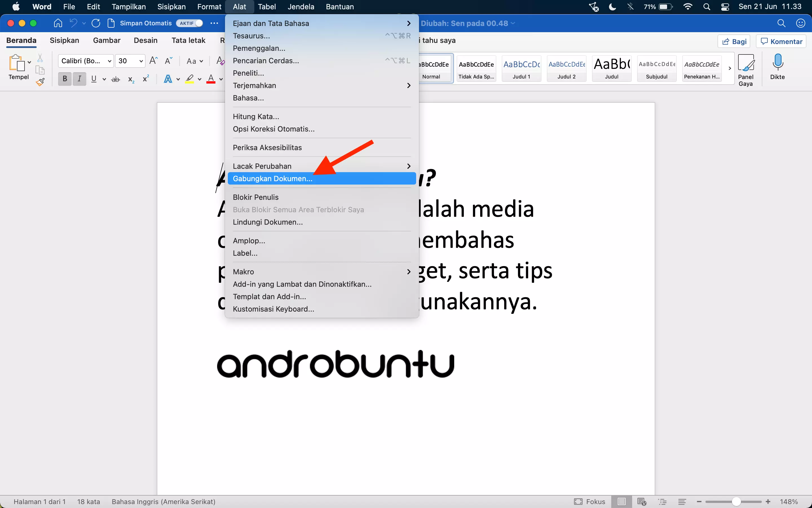Choose Hitung Kata from Alat menu
Screen dimensions: 812x508
tap(322, 117)
